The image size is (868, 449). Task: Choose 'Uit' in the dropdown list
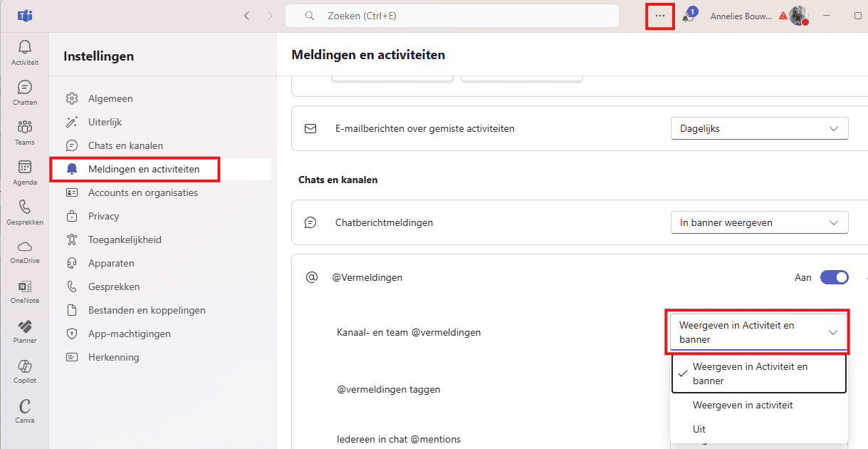coord(699,429)
